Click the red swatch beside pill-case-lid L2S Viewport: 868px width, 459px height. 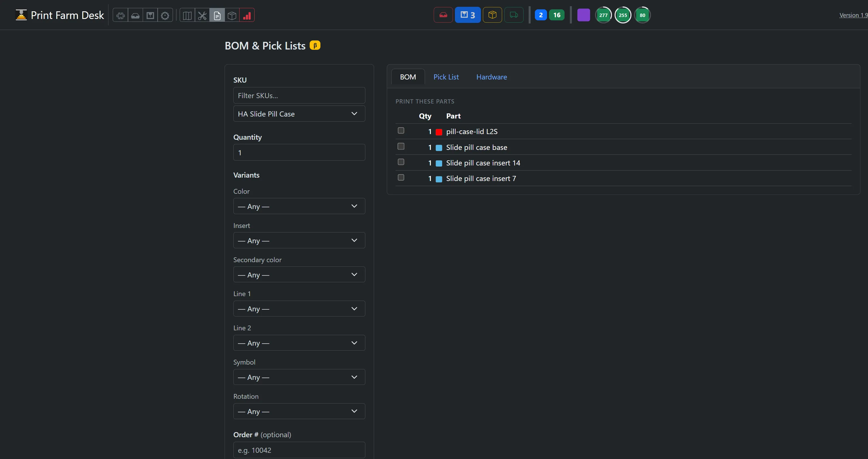439,132
